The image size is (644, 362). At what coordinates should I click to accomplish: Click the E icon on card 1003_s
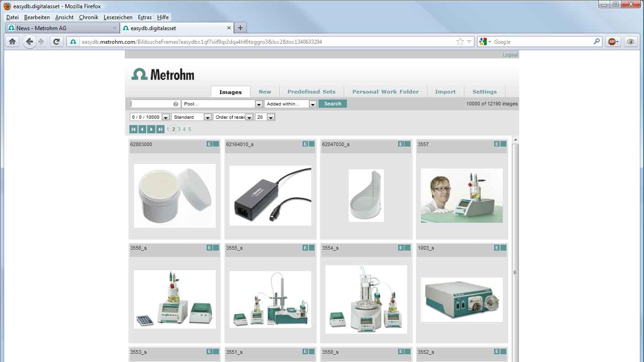[x=497, y=247]
